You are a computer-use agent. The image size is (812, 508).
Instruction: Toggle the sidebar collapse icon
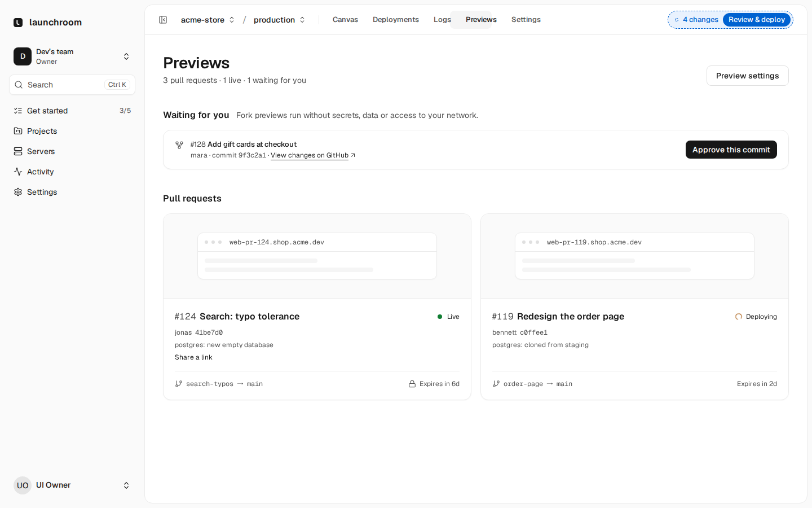163,20
